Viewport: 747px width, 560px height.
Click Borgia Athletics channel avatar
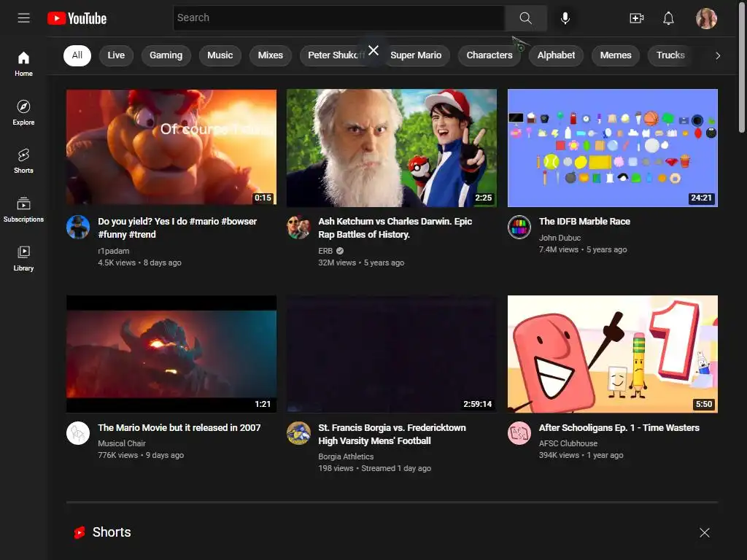coord(298,433)
